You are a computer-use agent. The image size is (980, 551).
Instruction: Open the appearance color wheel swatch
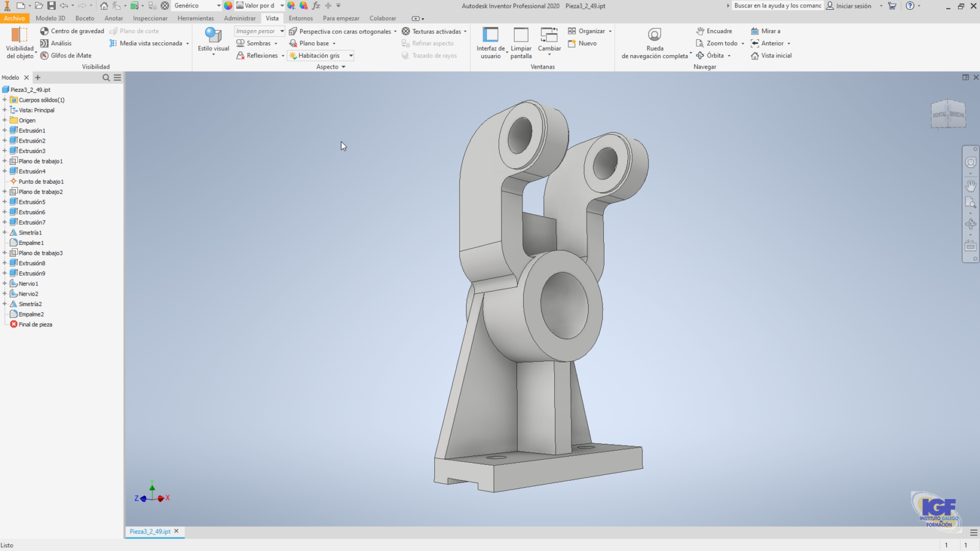pos(228,6)
